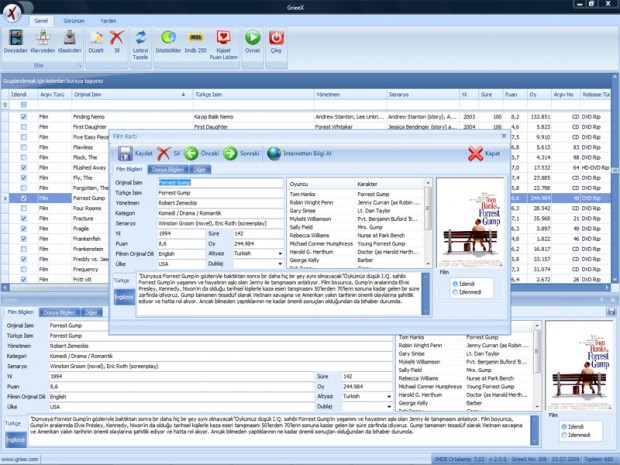Toggle İzlendi checkbox for Finding Nemo
This screenshot has width=620, height=465.
(24, 117)
